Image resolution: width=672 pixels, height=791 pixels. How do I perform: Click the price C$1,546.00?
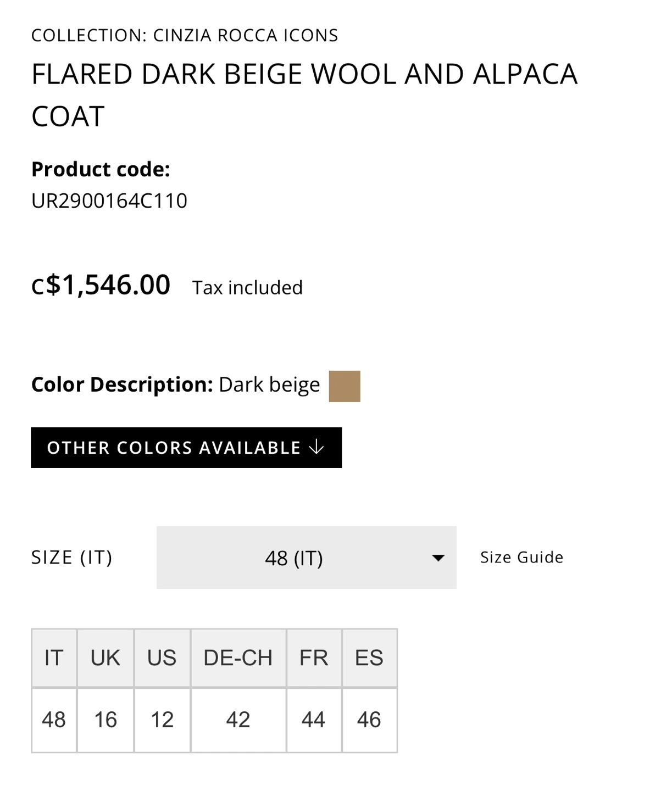(x=101, y=285)
